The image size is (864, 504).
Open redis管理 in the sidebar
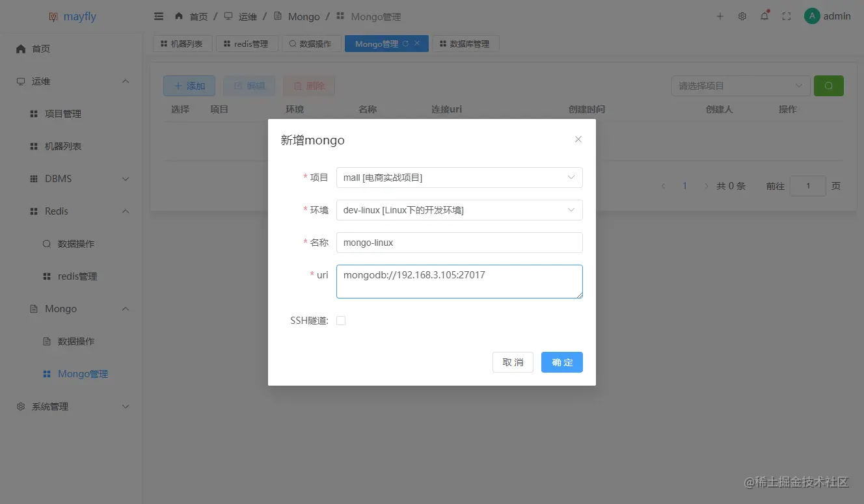77,276
